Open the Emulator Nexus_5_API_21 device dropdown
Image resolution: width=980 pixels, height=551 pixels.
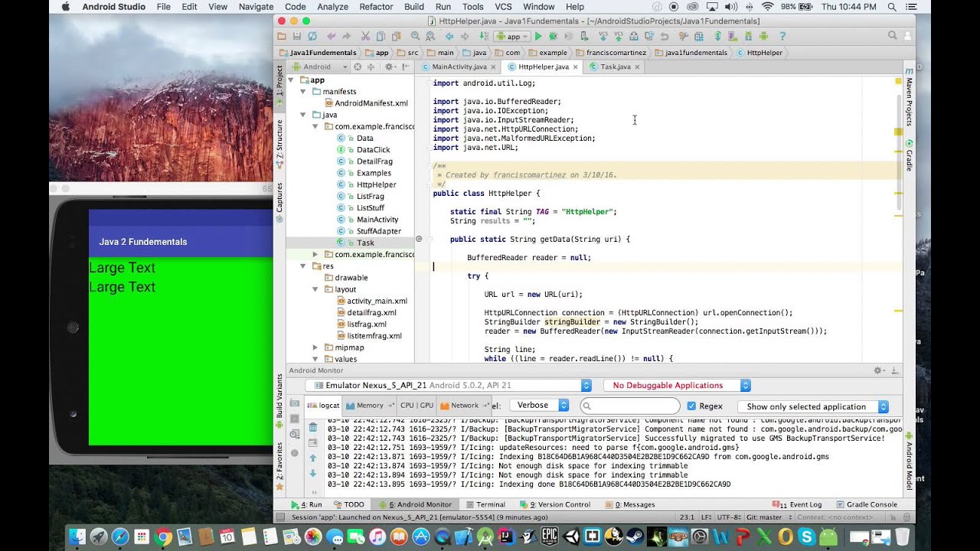point(449,386)
